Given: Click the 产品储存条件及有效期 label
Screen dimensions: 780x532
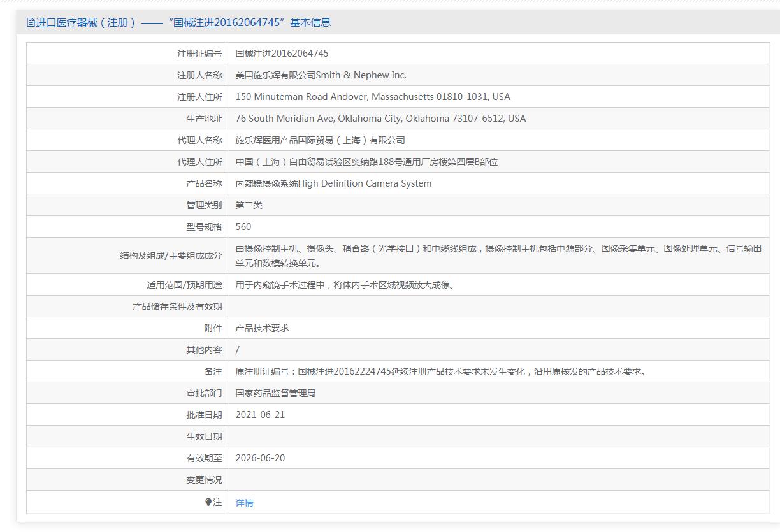Looking at the screenshot, I should pyautogui.click(x=177, y=306).
